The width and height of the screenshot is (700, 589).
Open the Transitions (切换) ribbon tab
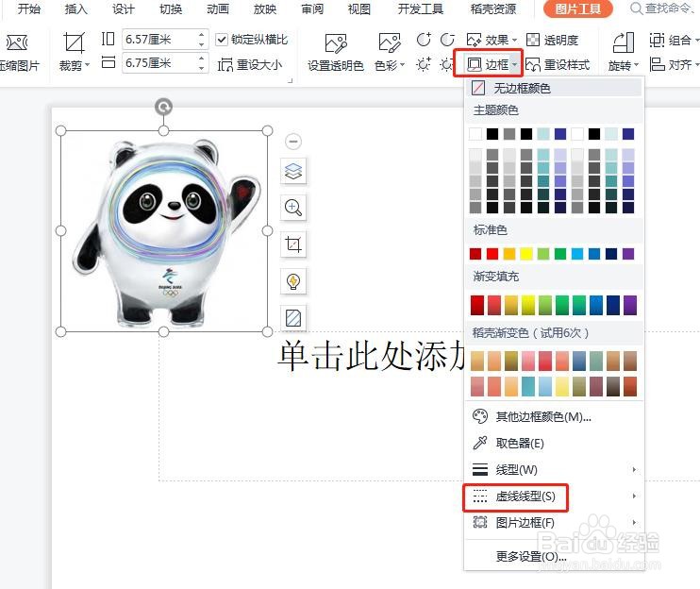pyautogui.click(x=171, y=8)
